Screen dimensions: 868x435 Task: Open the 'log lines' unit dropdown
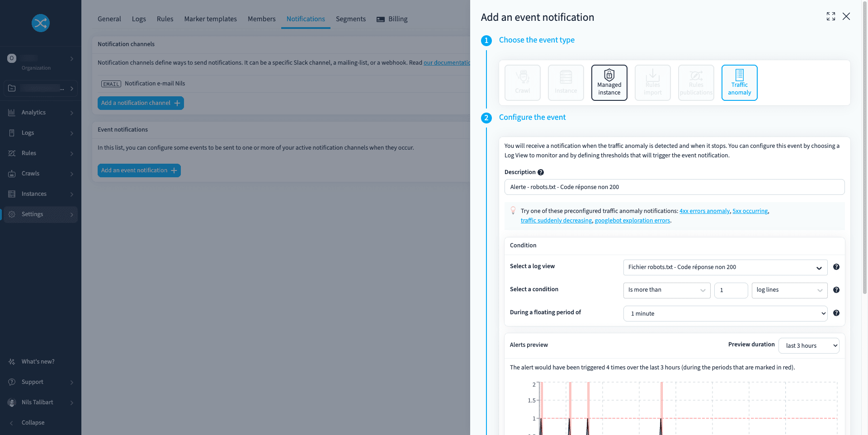pos(789,290)
